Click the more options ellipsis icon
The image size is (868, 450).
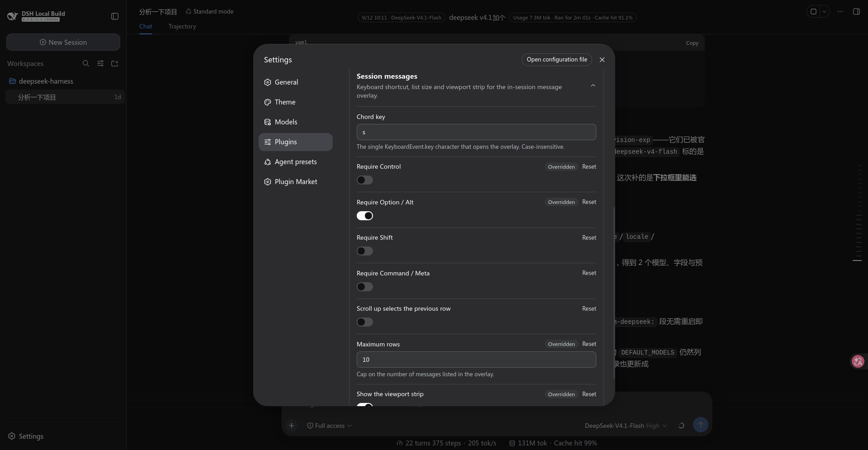[x=840, y=12]
